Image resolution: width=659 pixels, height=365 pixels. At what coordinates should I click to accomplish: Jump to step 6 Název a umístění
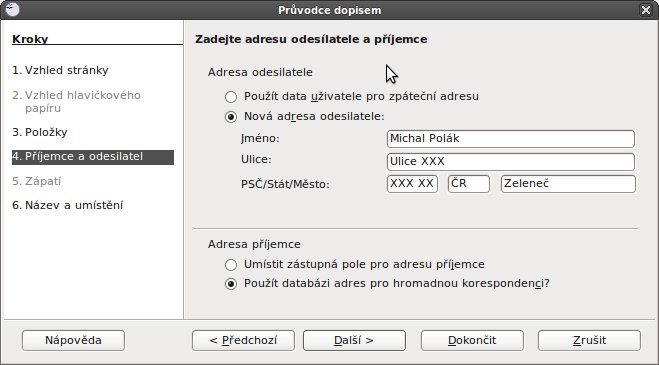[x=68, y=205]
